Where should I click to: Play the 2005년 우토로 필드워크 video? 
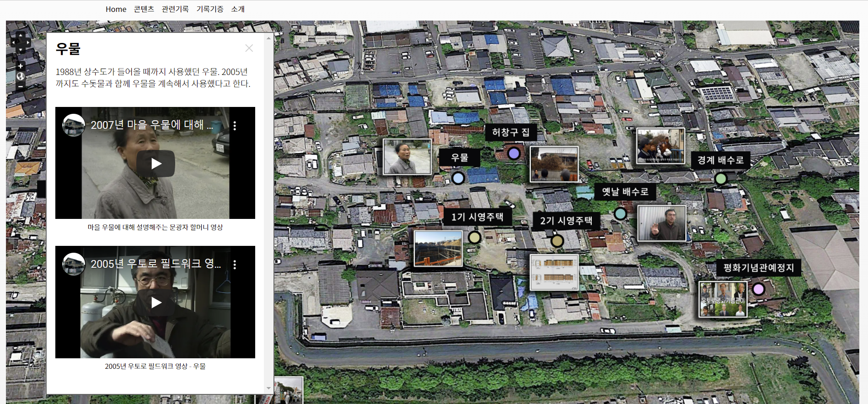[x=155, y=303]
